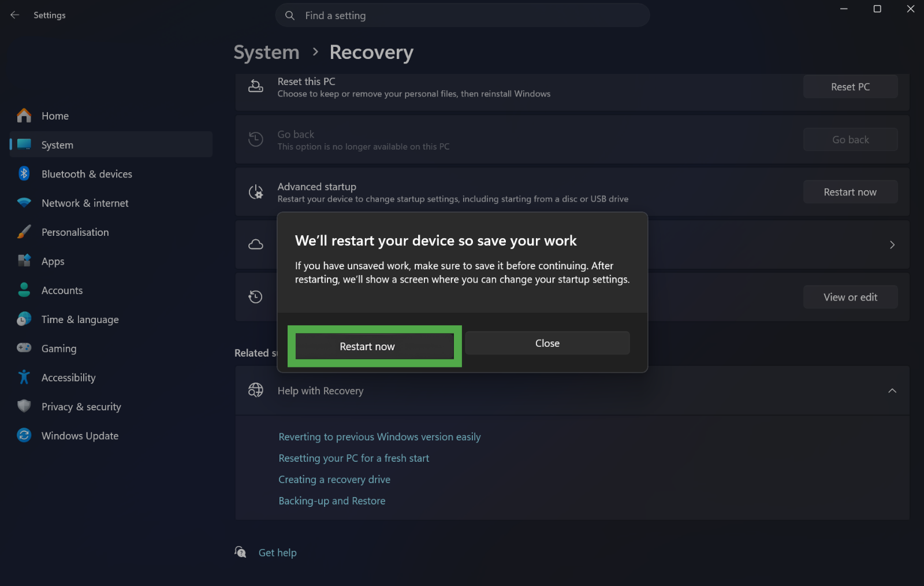Image resolution: width=924 pixels, height=586 pixels.
Task: Click the history clock icon beside View or edit
Action: coord(256,297)
